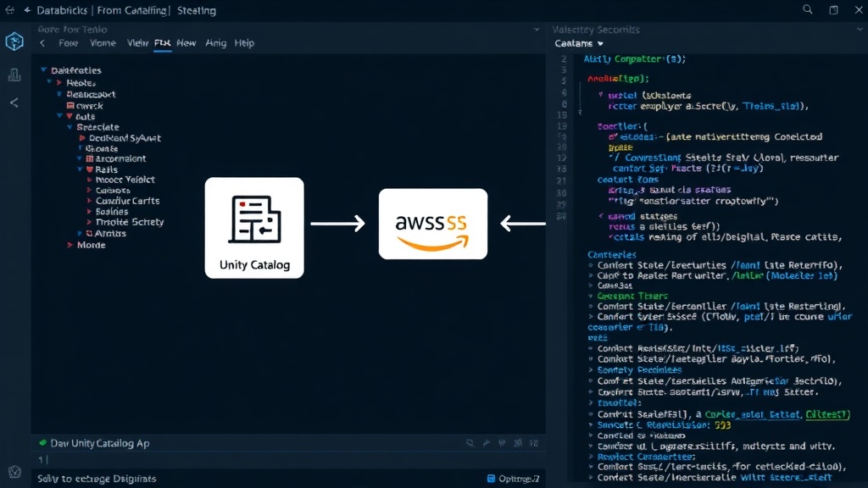Click the back chevron before Fore menu
Image resolution: width=868 pixels, height=488 pixels.
[42, 43]
